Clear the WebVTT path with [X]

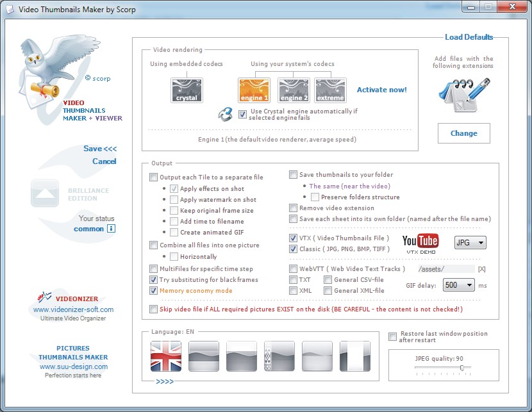point(481,269)
